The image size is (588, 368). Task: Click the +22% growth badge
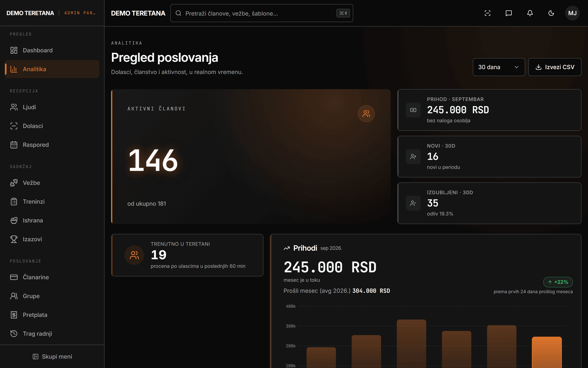tap(558, 282)
